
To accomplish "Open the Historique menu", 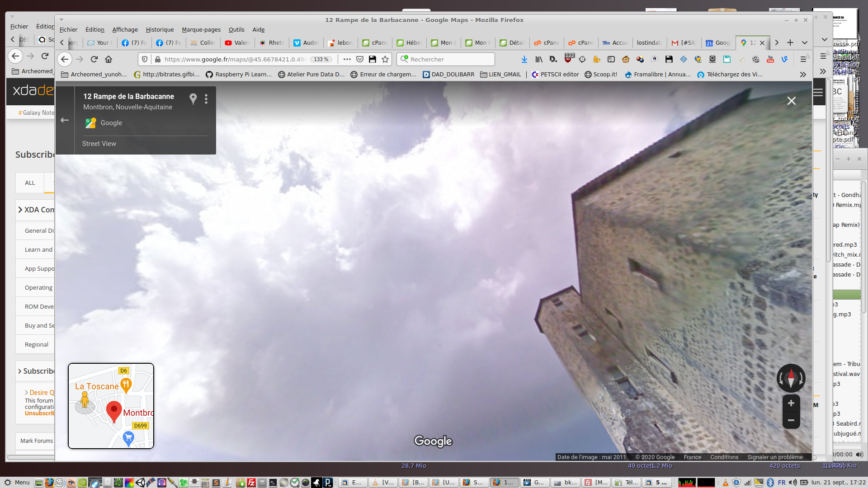I will coord(160,29).
